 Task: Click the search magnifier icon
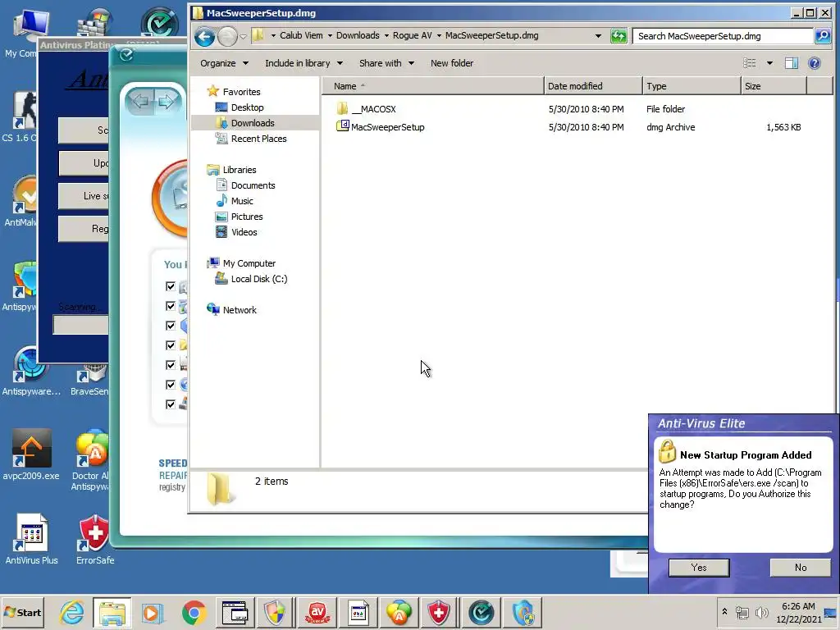[822, 36]
